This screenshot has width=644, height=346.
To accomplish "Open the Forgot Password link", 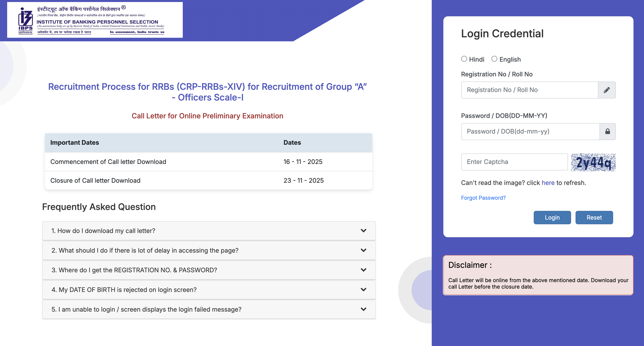I will (483, 197).
